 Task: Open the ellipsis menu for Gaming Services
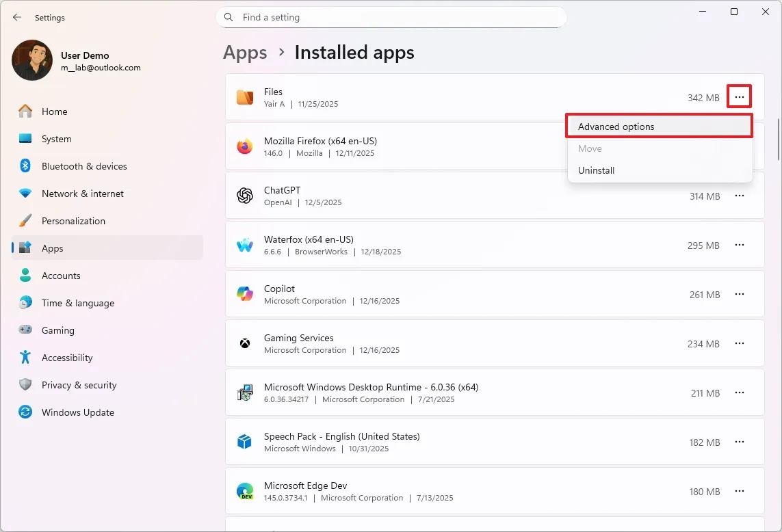(x=739, y=343)
